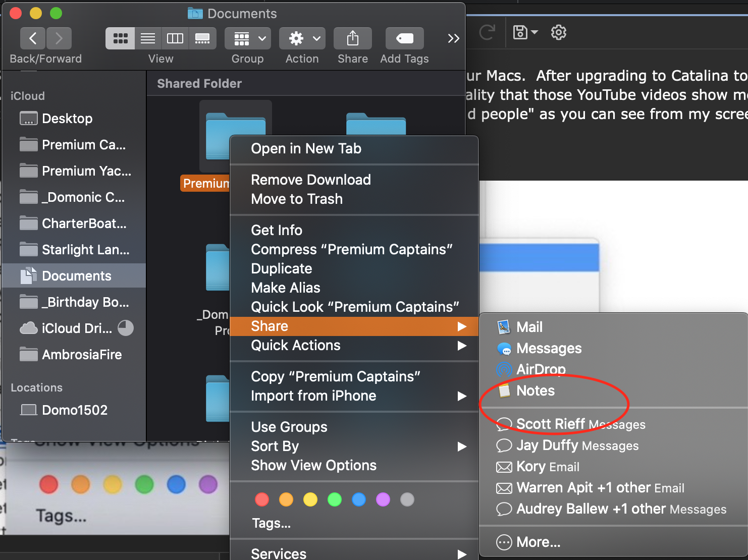Share with Warren Apit +1 other Email
Image resolution: width=748 pixels, height=560 pixels.
click(x=613, y=488)
